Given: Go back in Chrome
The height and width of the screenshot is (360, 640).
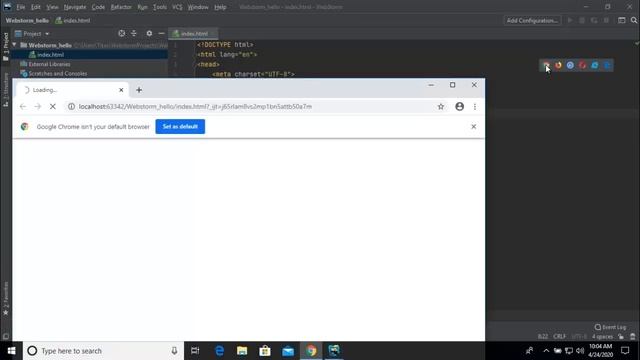Looking at the screenshot, I should pyautogui.click(x=23, y=107).
